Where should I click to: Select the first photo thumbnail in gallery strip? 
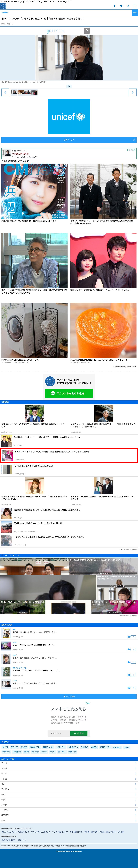(14, 92)
